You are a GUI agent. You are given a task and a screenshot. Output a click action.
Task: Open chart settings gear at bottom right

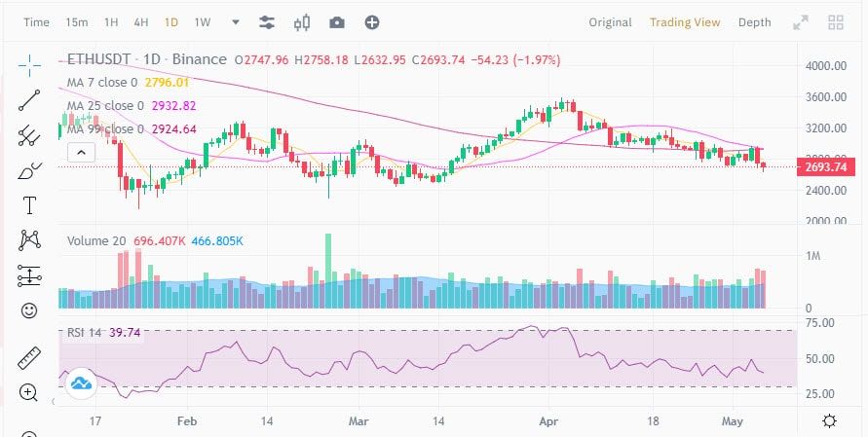(829, 421)
